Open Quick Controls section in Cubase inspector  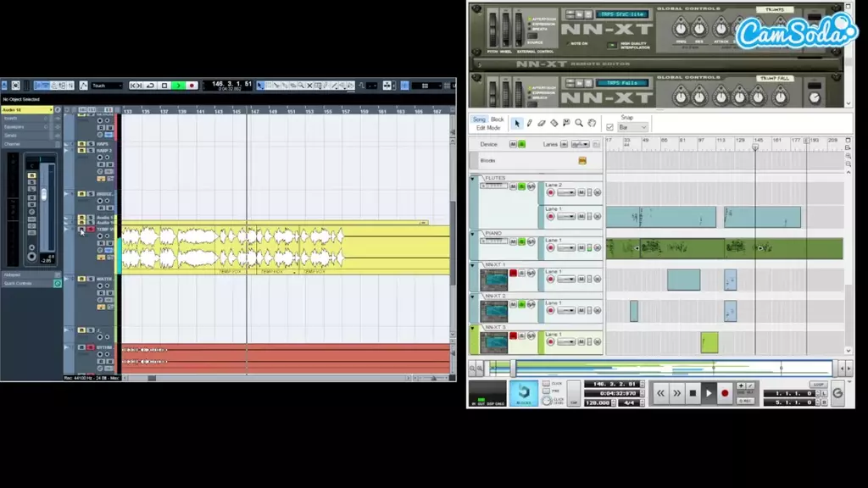pyautogui.click(x=28, y=283)
